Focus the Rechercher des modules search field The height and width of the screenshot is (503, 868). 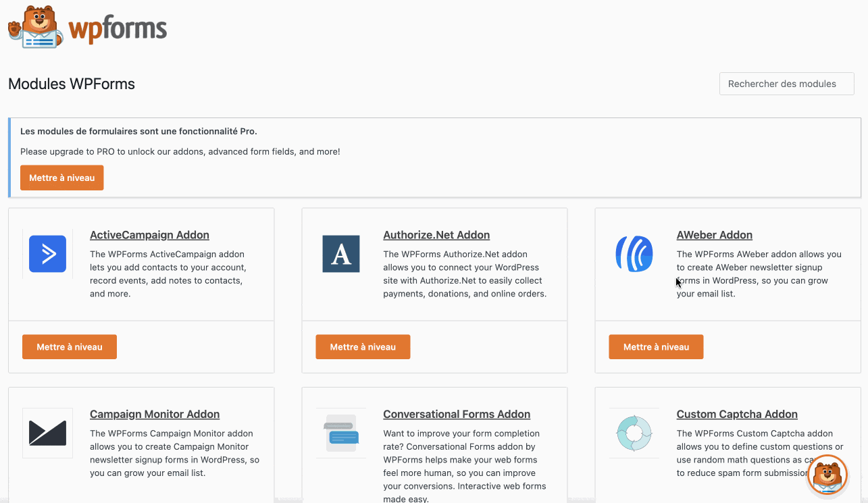pyautogui.click(x=787, y=84)
